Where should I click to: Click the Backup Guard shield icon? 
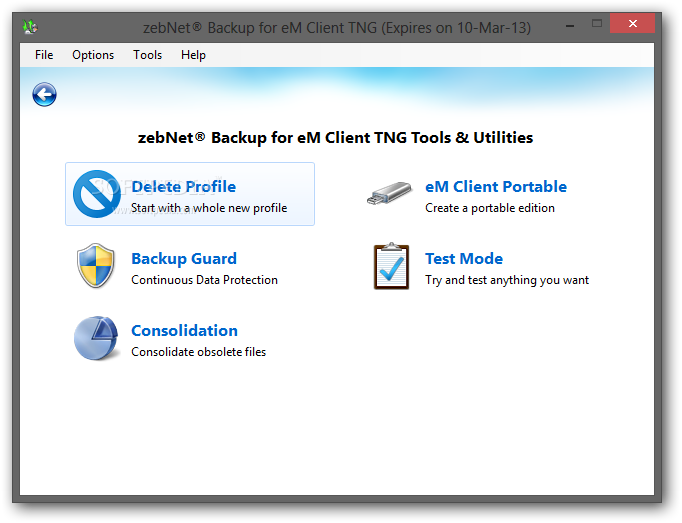96,265
